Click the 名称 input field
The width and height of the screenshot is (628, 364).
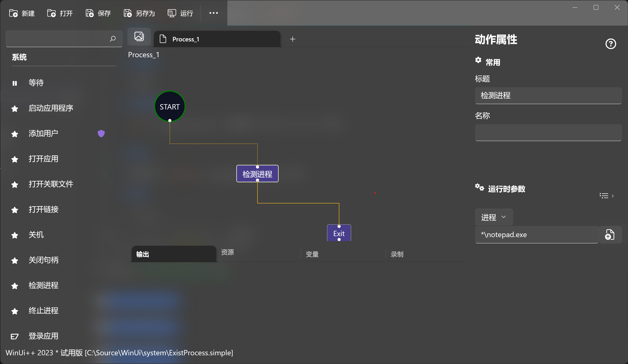pos(548,133)
